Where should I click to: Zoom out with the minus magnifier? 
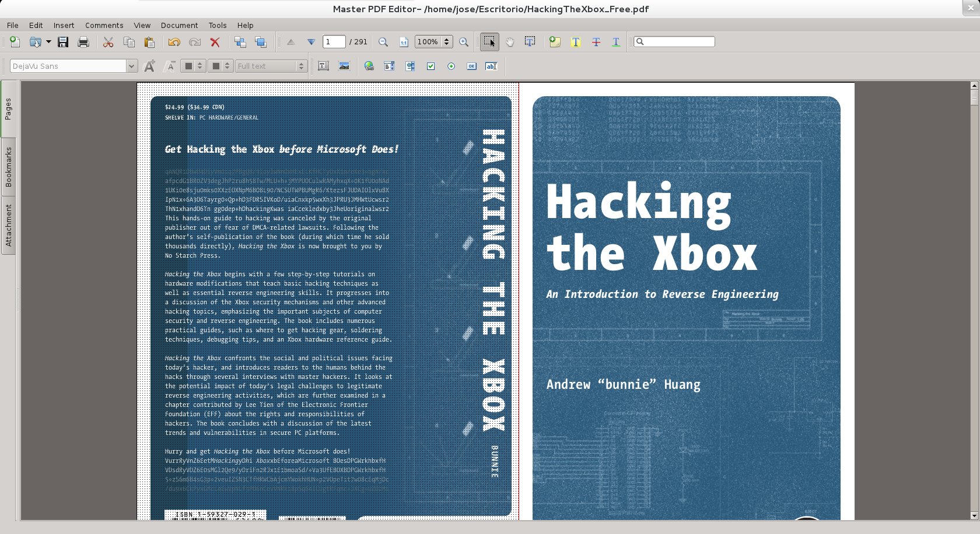pos(383,42)
